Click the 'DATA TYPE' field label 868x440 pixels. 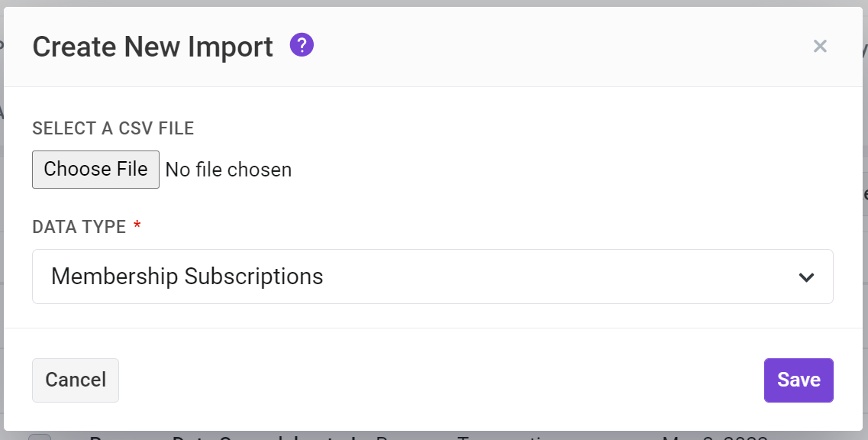coord(79,227)
